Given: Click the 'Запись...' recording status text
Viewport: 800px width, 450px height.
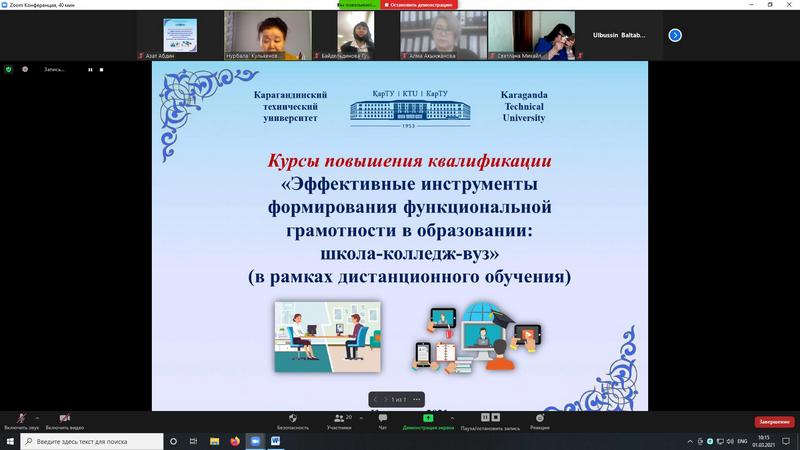Looking at the screenshot, I should tap(54, 69).
